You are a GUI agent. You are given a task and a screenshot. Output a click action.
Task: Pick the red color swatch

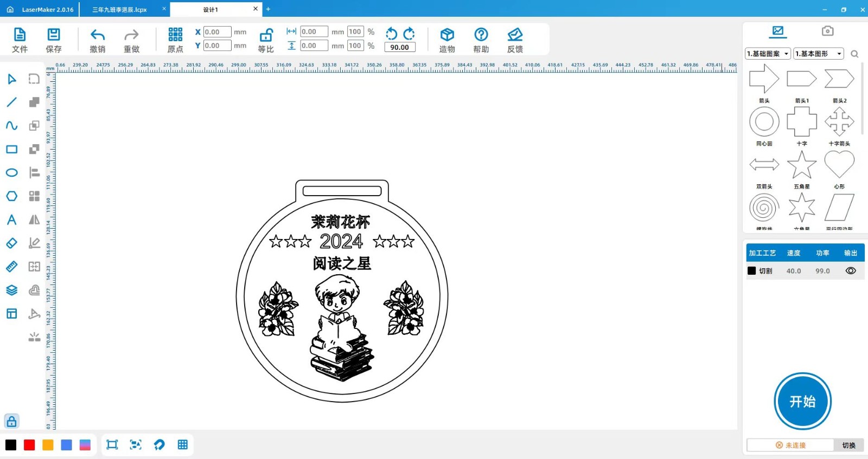pyautogui.click(x=29, y=445)
